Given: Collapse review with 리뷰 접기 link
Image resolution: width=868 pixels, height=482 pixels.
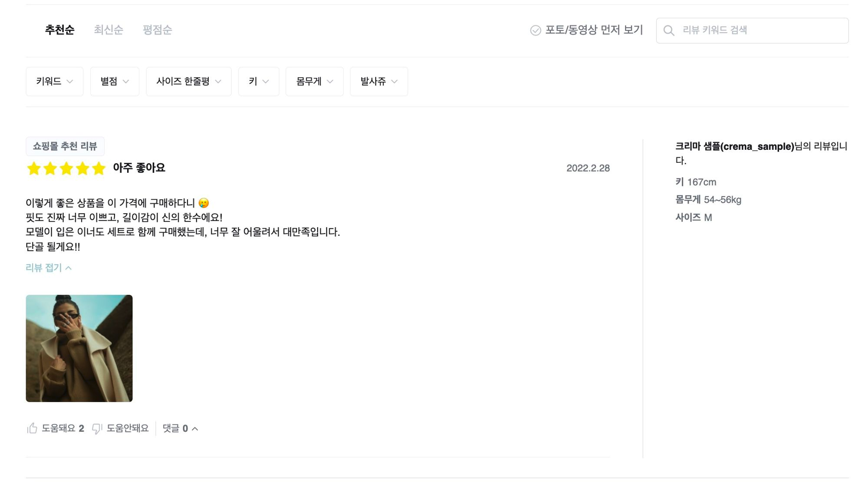Looking at the screenshot, I should pos(48,268).
